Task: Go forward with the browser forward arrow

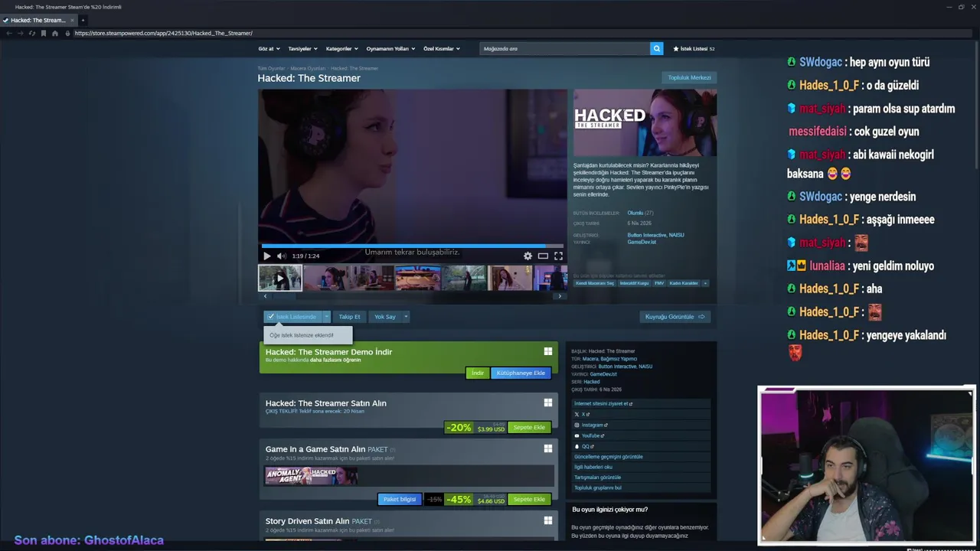Action: click(19, 33)
